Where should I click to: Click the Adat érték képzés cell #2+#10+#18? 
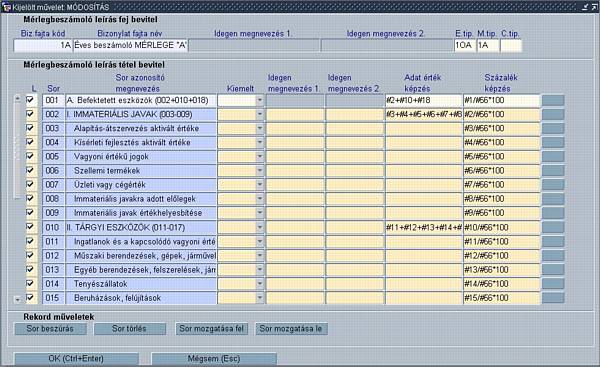pyautogui.click(x=424, y=100)
